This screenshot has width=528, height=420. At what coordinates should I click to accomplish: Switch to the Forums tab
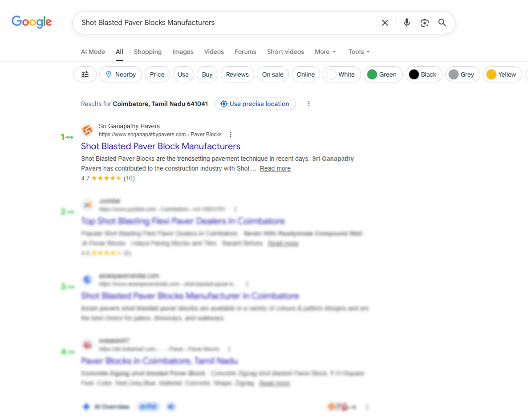pos(245,52)
